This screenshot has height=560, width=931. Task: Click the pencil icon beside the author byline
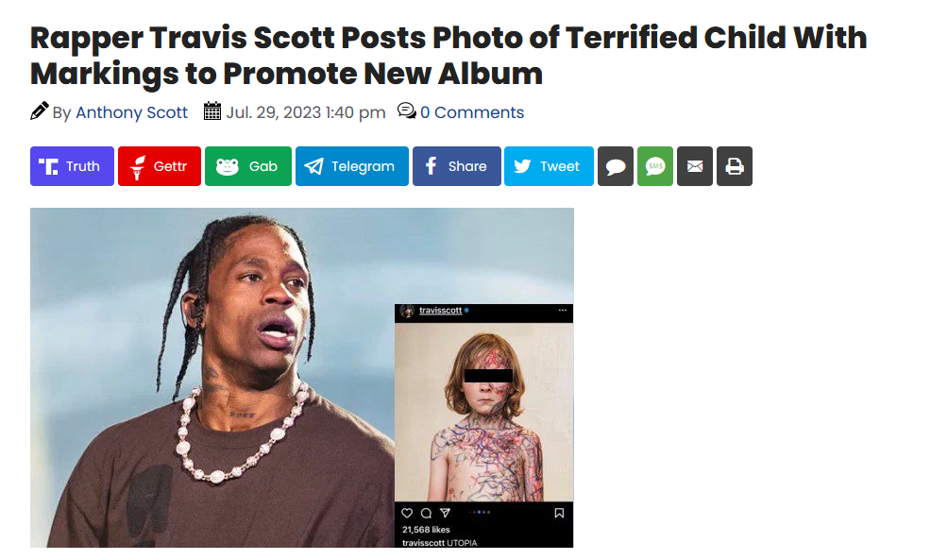point(40,111)
